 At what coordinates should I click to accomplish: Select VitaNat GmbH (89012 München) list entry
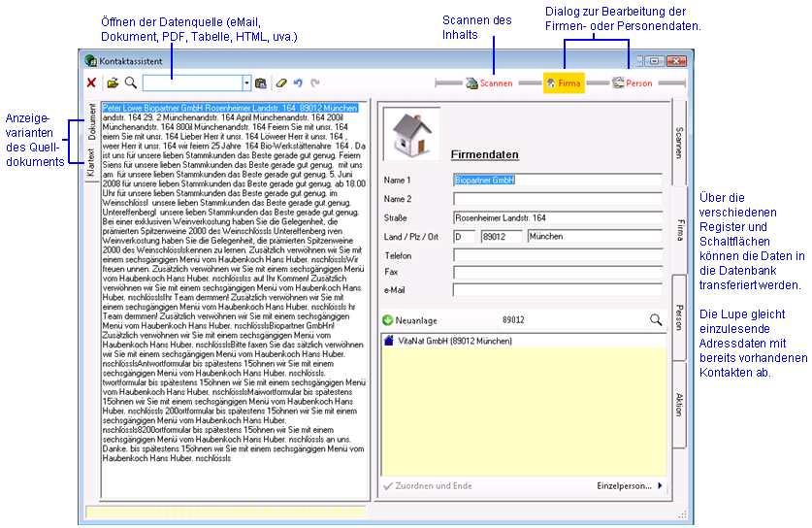(x=524, y=341)
